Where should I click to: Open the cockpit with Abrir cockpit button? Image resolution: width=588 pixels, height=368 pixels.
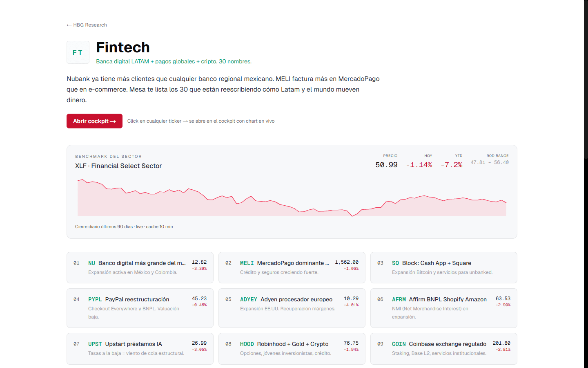(94, 121)
